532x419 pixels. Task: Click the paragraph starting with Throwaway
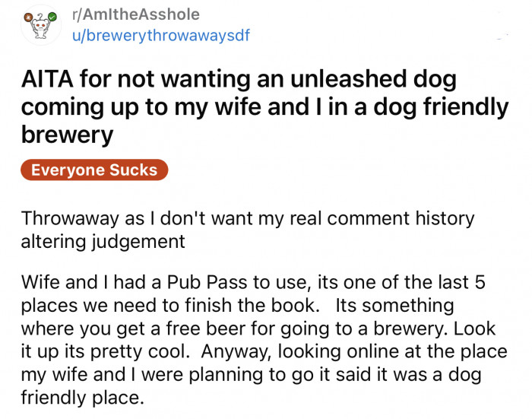click(x=248, y=230)
